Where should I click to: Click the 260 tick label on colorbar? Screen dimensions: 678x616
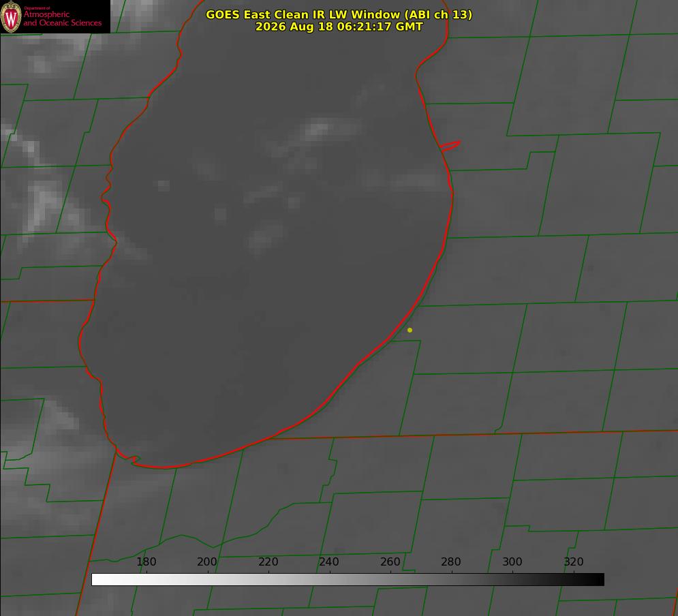pyautogui.click(x=390, y=561)
